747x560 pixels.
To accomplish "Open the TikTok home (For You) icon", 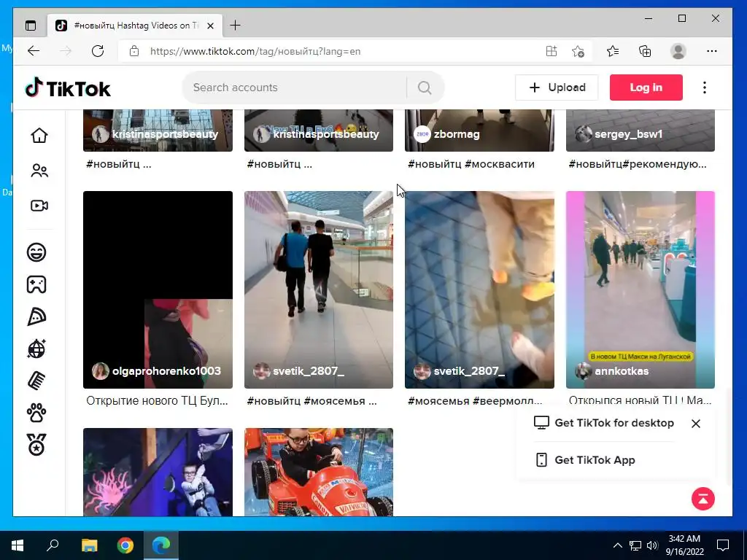I will point(39,135).
